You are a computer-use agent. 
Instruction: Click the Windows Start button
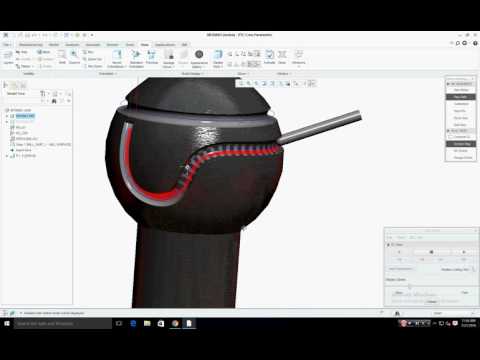6,323
